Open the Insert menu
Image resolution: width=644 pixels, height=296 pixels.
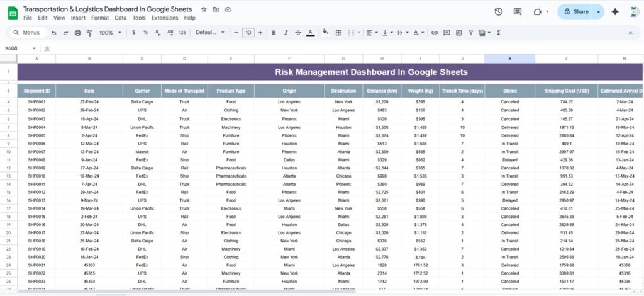[x=78, y=18]
